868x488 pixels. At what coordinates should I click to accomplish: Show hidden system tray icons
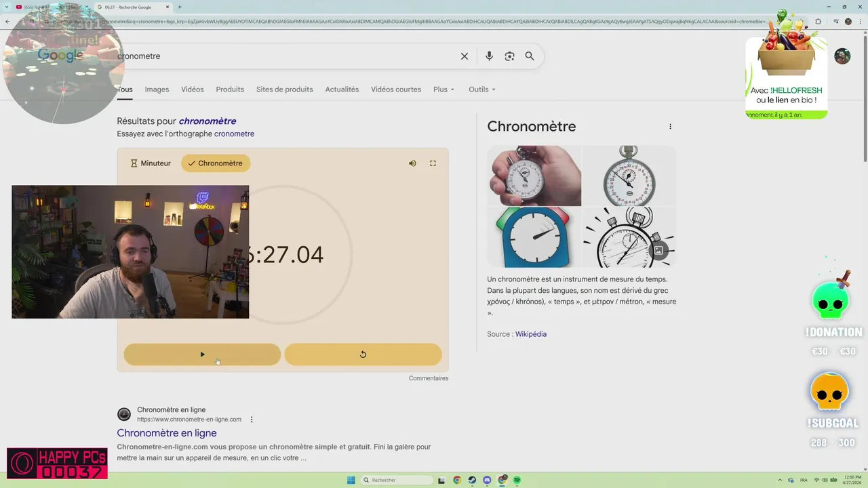(x=780, y=480)
